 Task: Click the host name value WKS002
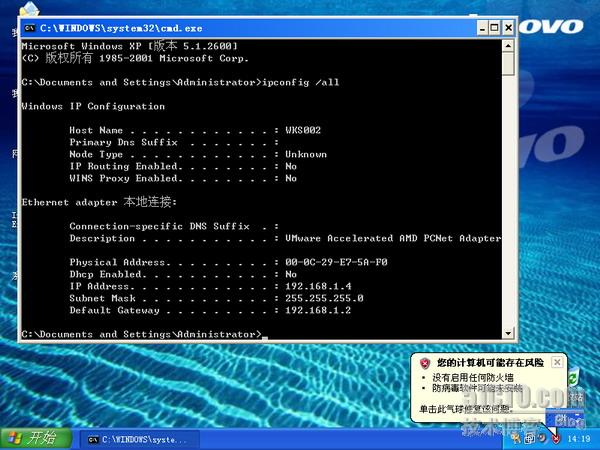pyautogui.click(x=303, y=130)
